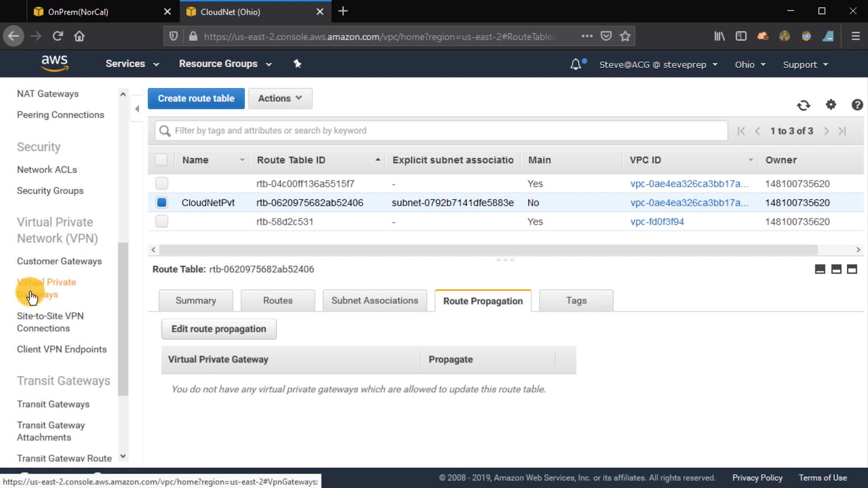
Task: Click the pin shortcut icon in navbar
Action: [x=297, y=64]
